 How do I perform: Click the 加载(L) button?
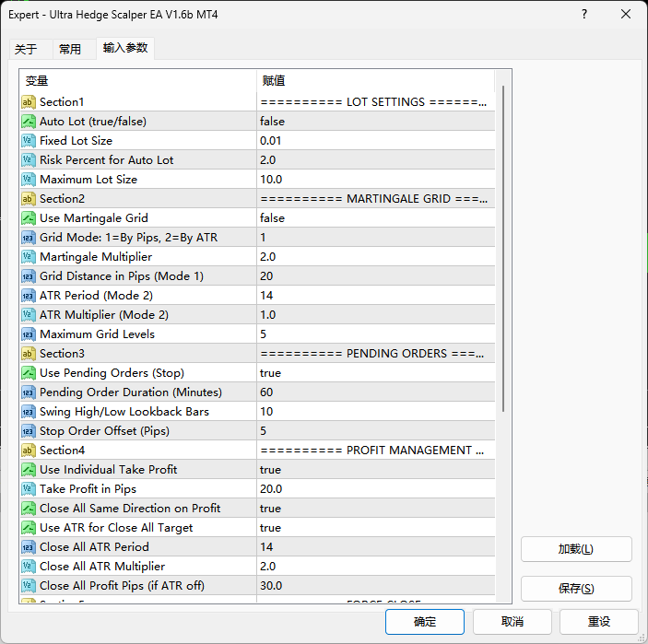(x=576, y=549)
